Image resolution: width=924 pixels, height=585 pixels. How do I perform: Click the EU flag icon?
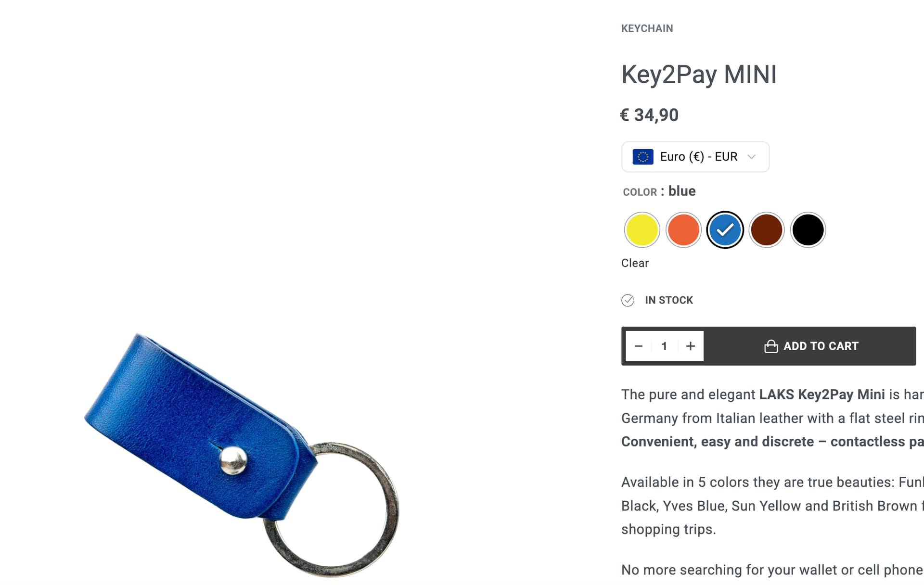coord(643,157)
